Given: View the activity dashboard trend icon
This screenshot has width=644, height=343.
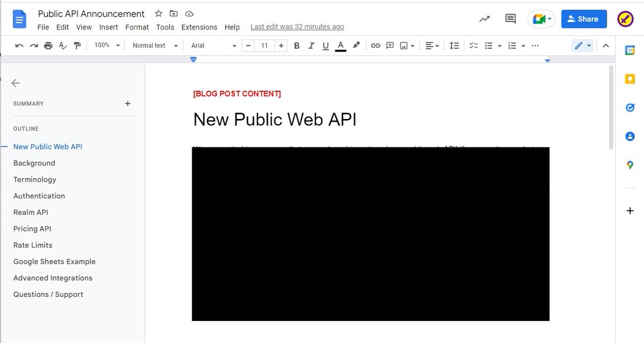Looking at the screenshot, I should [485, 19].
